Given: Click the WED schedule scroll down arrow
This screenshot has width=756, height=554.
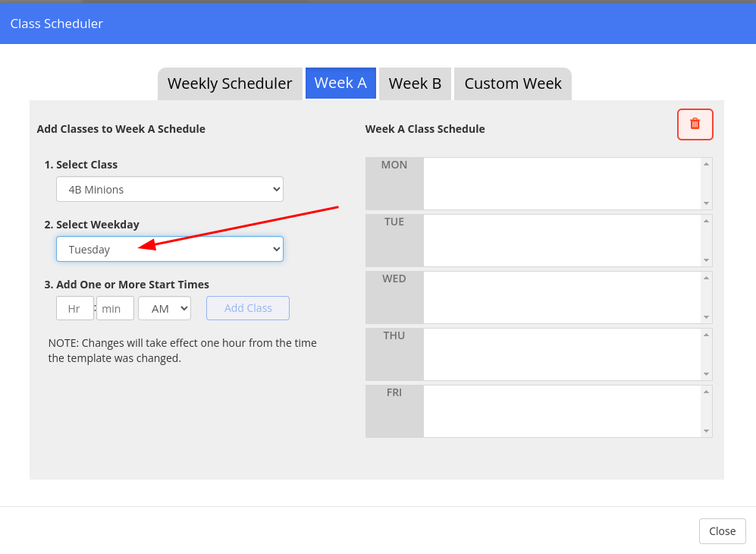Looking at the screenshot, I should tap(707, 317).
